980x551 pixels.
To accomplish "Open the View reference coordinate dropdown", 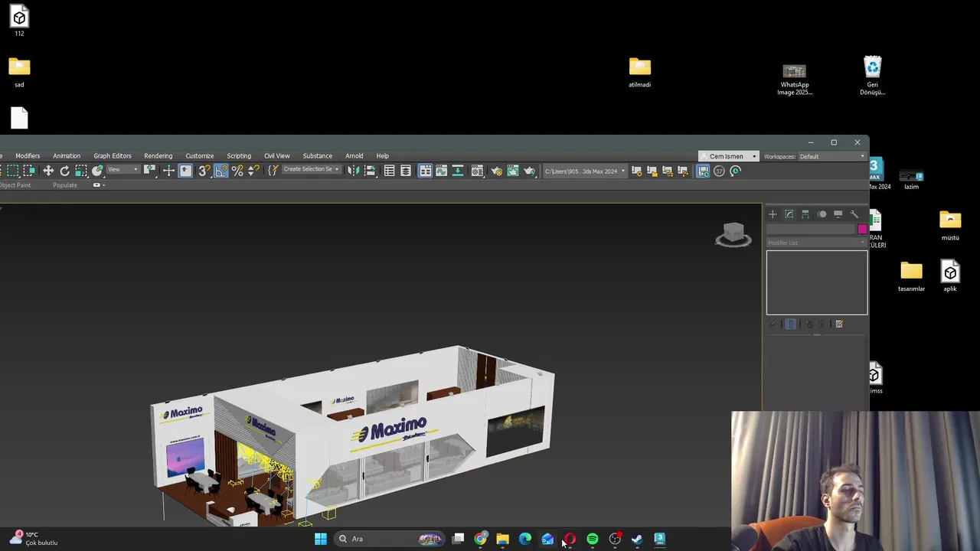I will pyautogui.click(x=123, y=169).
